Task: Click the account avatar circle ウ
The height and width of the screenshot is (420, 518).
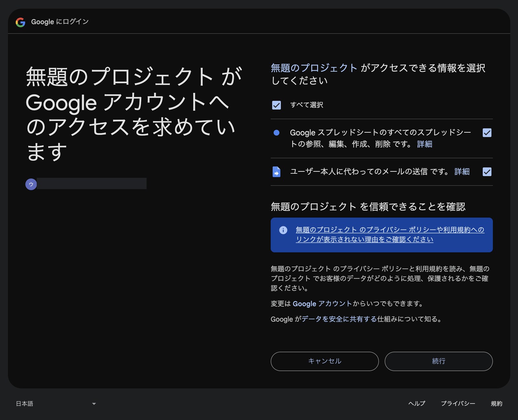Action: point(31,184)
